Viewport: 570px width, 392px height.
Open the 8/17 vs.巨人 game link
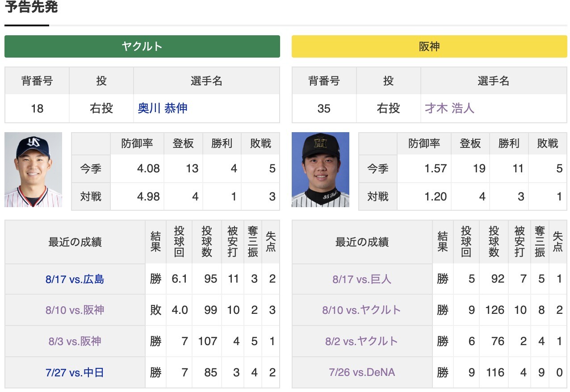tap(362, 279)
